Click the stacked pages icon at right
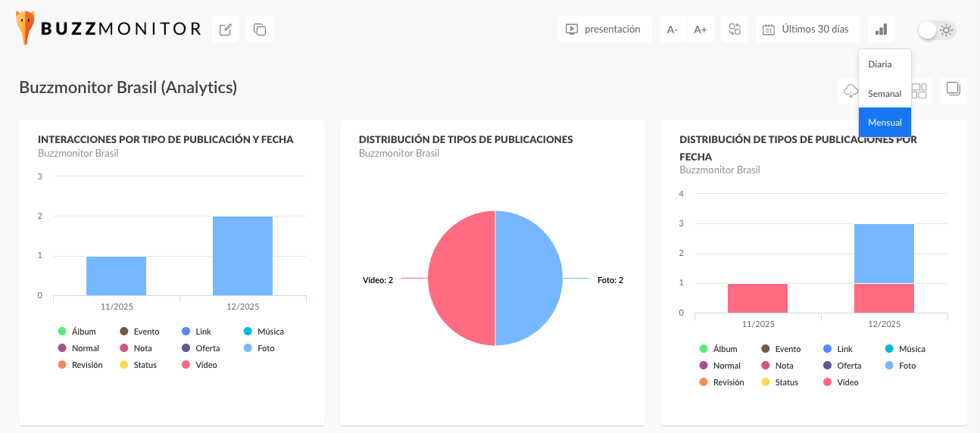Screen dimensions: 980x433 click(953, 90)
